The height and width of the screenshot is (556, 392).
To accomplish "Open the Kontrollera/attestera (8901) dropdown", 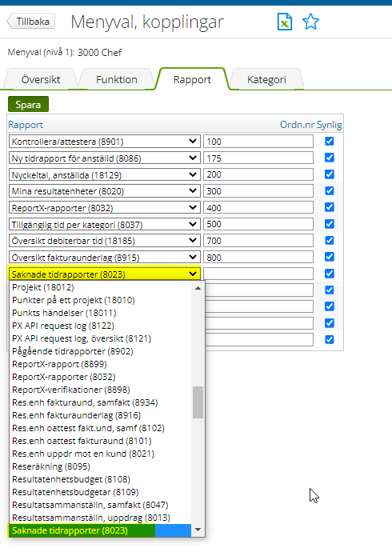I will point(105,142).
